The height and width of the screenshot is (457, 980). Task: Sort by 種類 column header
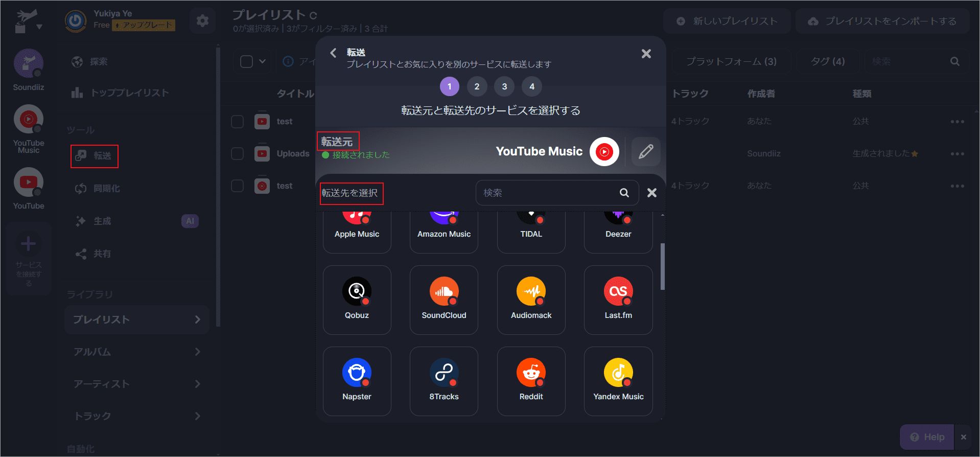[862, 94]
